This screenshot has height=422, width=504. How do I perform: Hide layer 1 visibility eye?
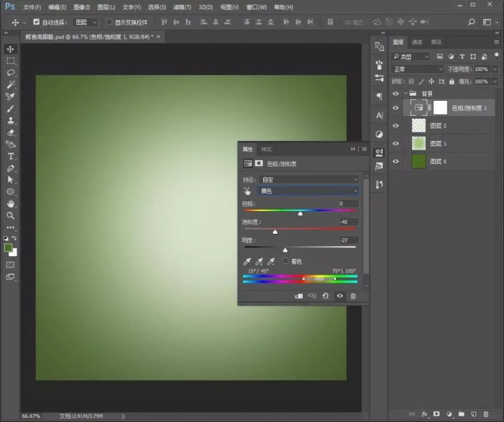395,144
